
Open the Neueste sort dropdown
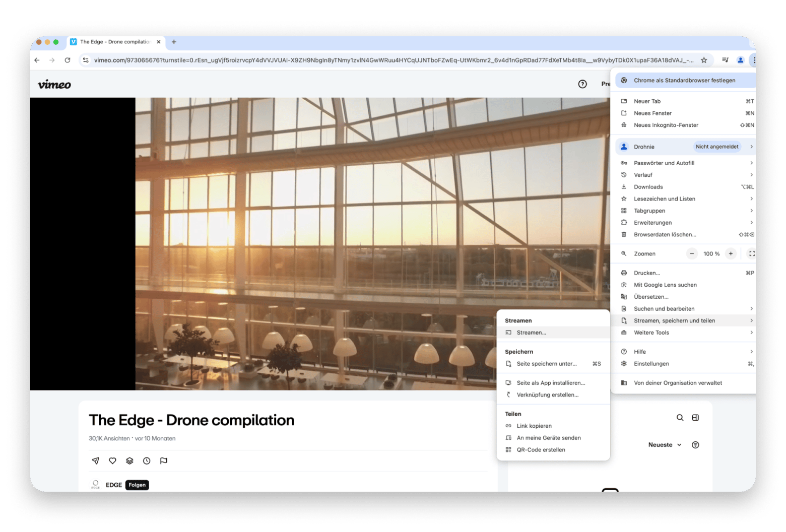(x=665, y=445)
